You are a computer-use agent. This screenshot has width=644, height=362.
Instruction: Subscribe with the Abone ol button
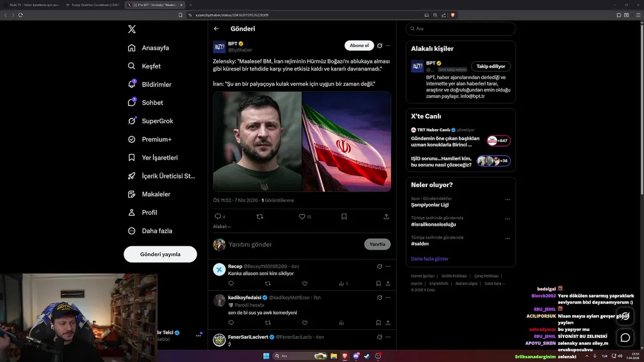[x=359, y=46]
